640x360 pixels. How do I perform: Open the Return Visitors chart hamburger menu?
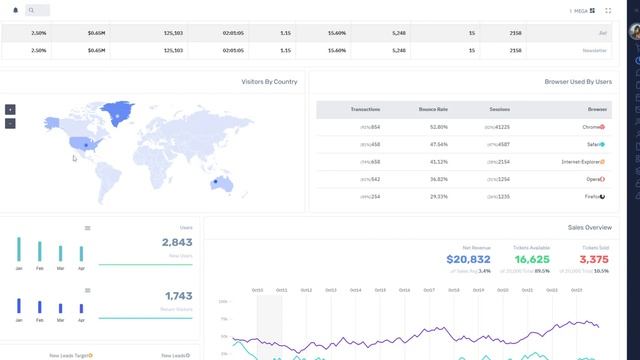click(x=87, y=291)
